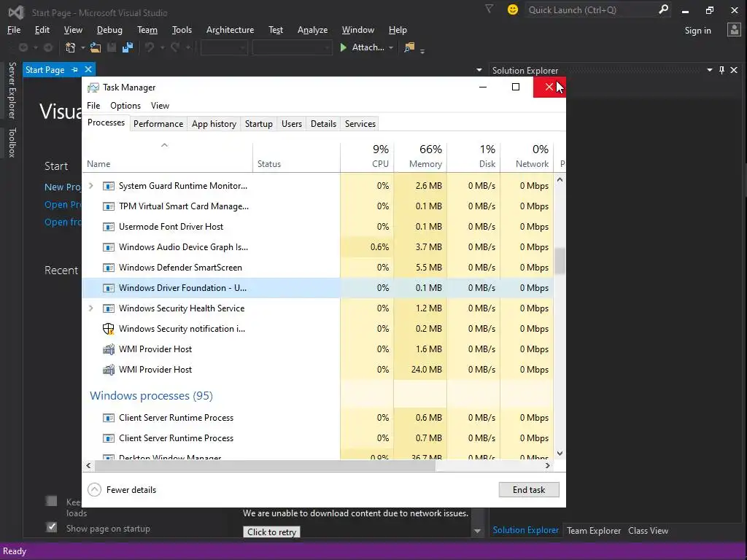This screenshot has width=747, height=560.
Task: Click the Windows Defender SmartScreen process icon
Action: click(x=109, y=268)
